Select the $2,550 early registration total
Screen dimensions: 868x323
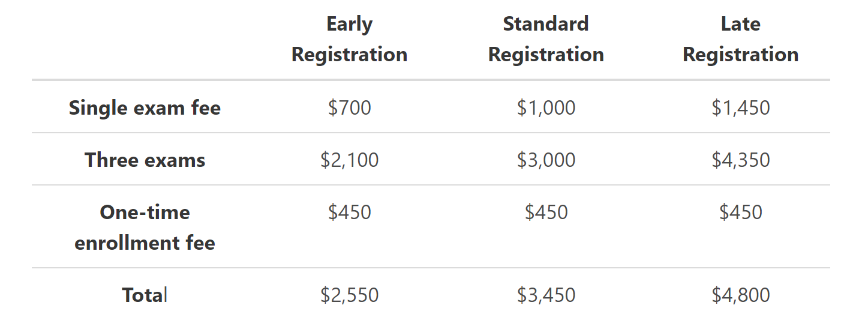[x=349, y=295]
